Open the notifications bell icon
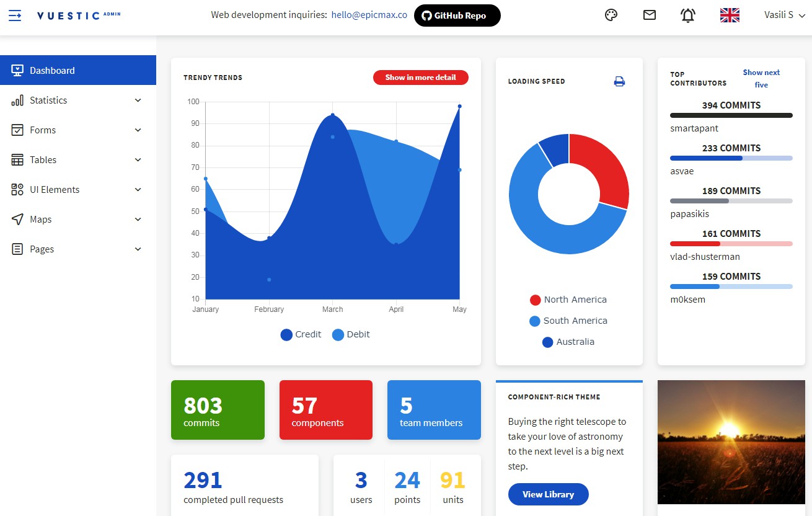The width and height of the screenshot is (812, 516). [687, 16]
